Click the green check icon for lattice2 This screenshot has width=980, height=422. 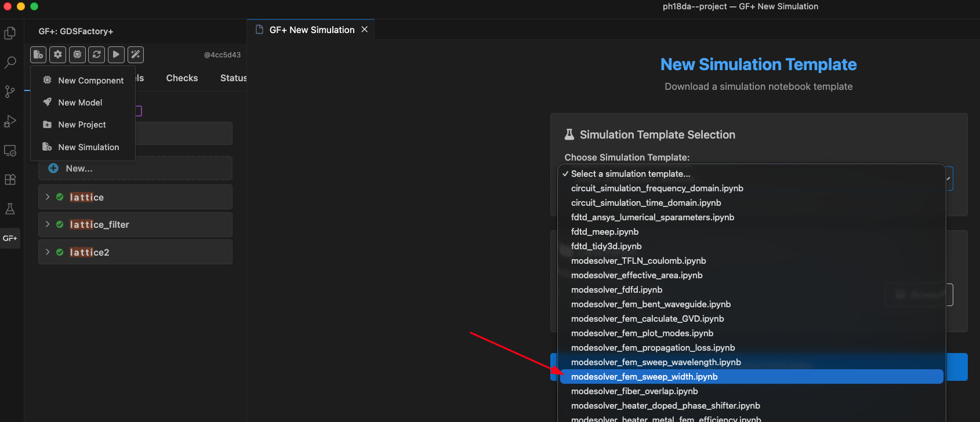tap(60, 252)
